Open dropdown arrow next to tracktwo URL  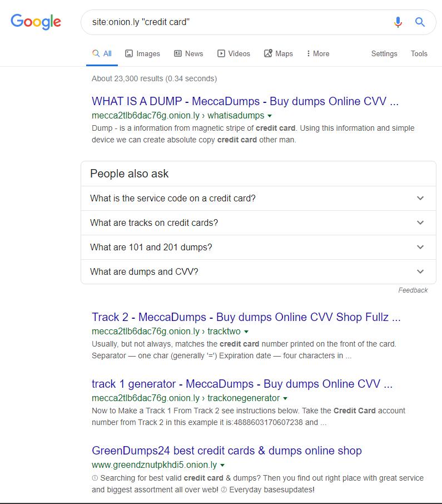246,332
